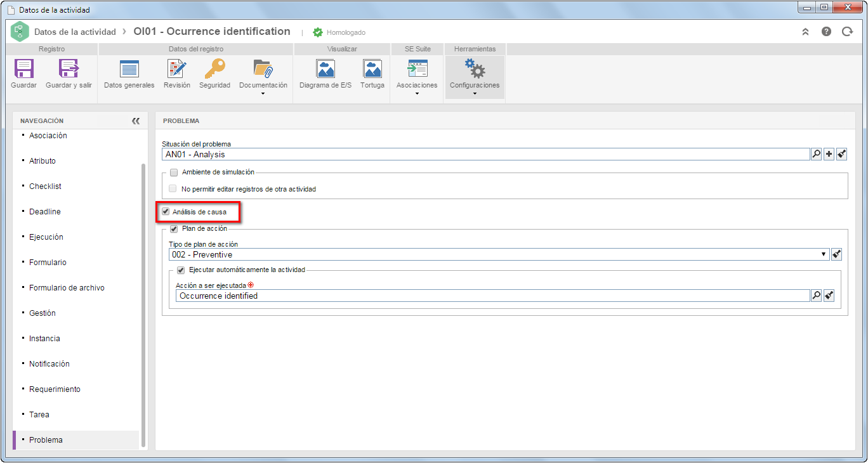The image size is (868, 463).
Task: Collapse the Navegación panel
Action: click(136, 121)
